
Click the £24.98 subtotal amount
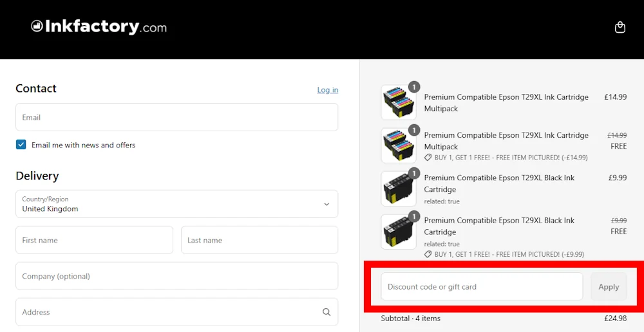tap(615, 318)
